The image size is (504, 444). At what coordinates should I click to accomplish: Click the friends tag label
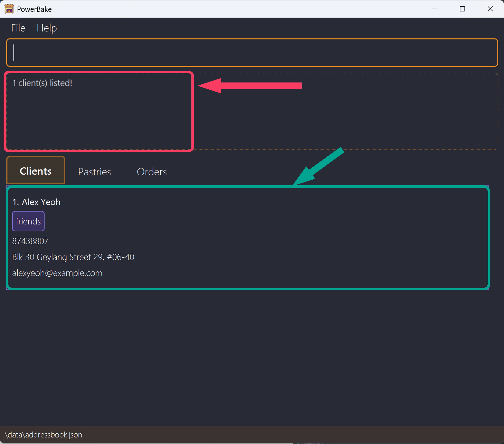point(28,221)
